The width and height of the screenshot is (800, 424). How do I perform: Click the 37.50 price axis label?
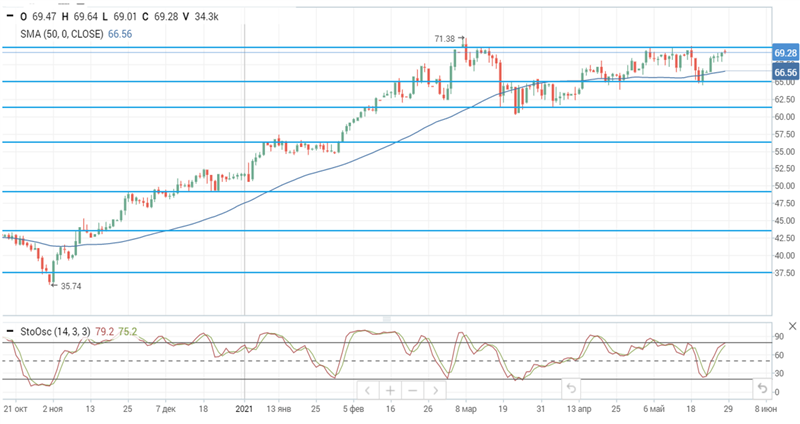785,273
